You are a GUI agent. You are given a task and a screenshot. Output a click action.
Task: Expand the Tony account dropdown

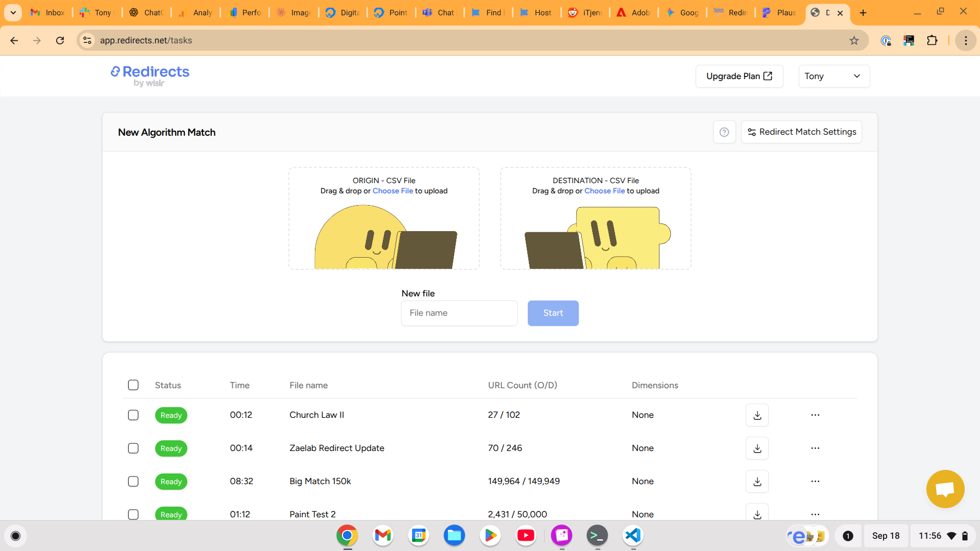pos(834,77)
